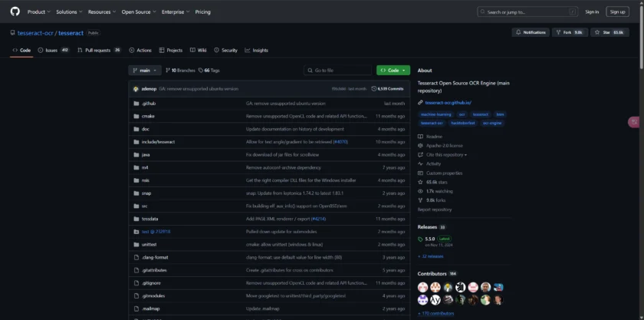The image size is (644, 320).
Task: Open the Enterprise dropdown
Action: tap(176, 12)
